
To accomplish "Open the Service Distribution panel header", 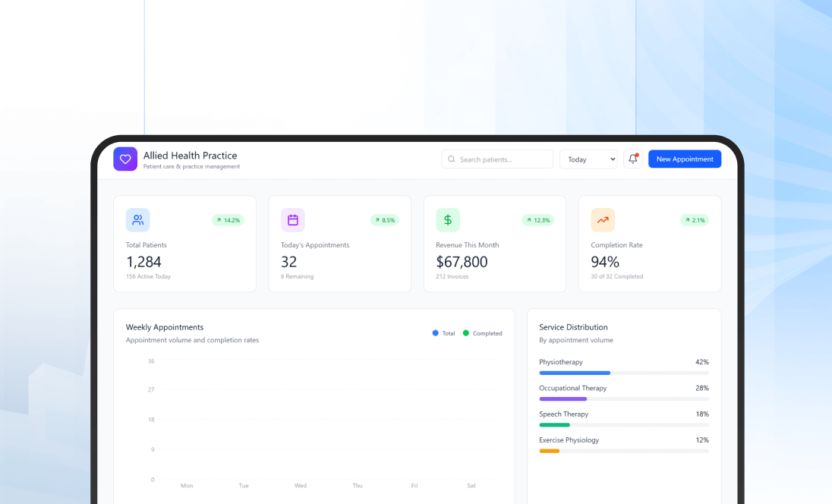I will (573, 327).
